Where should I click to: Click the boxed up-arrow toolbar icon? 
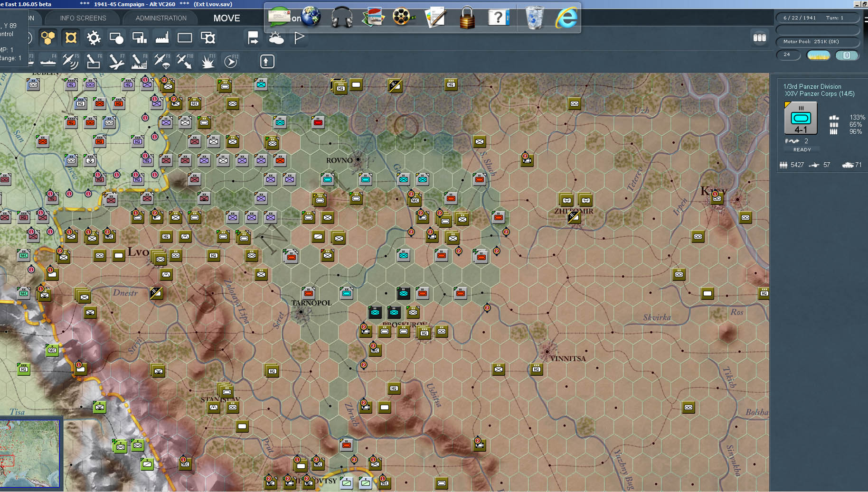(267, 61)
